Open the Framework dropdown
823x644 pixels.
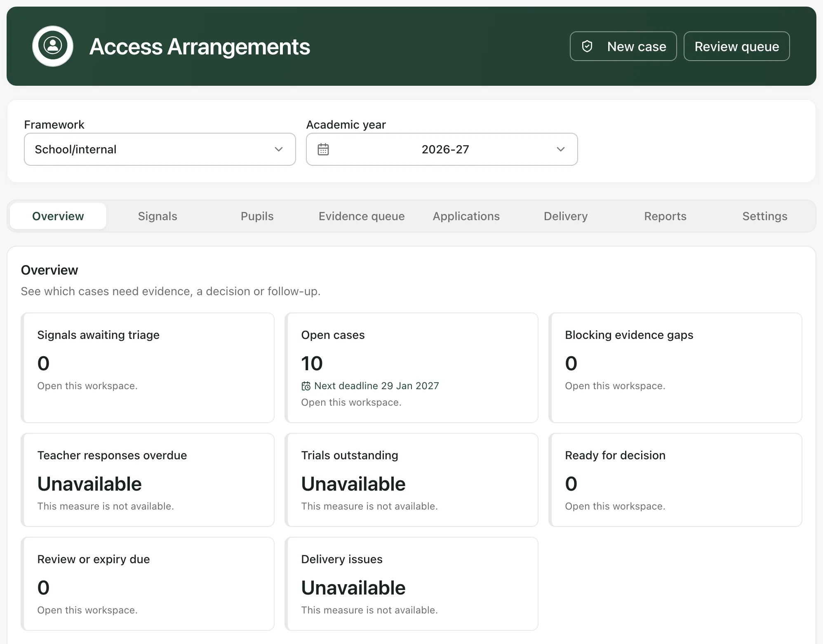(160, 149)
